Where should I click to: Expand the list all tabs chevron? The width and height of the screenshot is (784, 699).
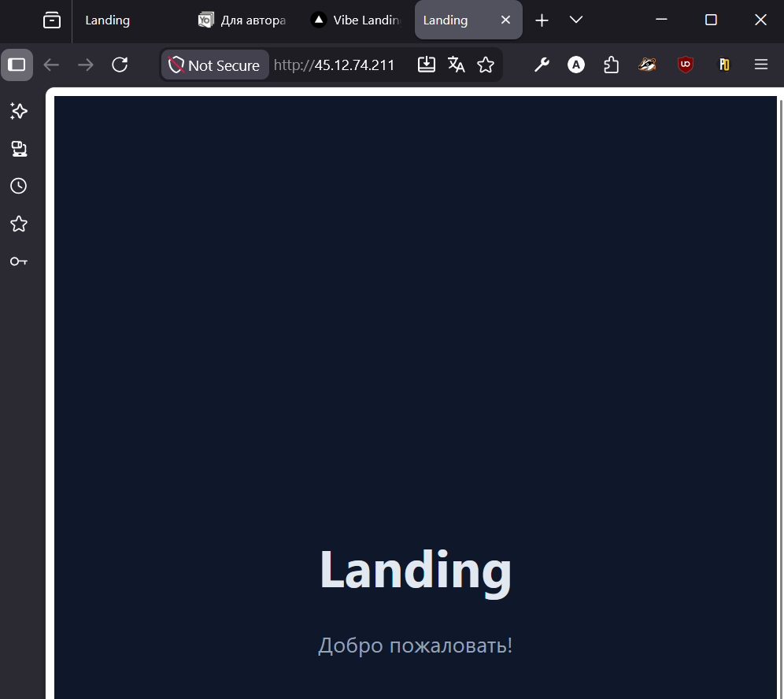pyautogui.click(x=576, y=20)
